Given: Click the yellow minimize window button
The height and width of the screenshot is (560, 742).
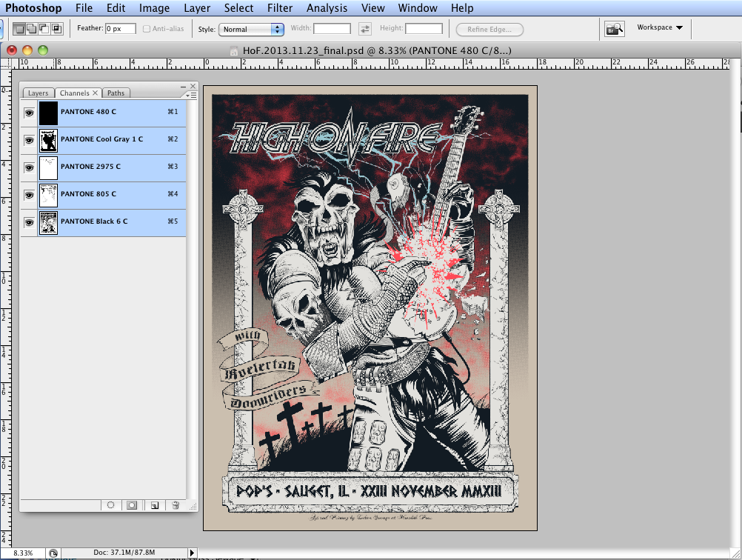Looking at the screenshot, I should click(27, 50).
